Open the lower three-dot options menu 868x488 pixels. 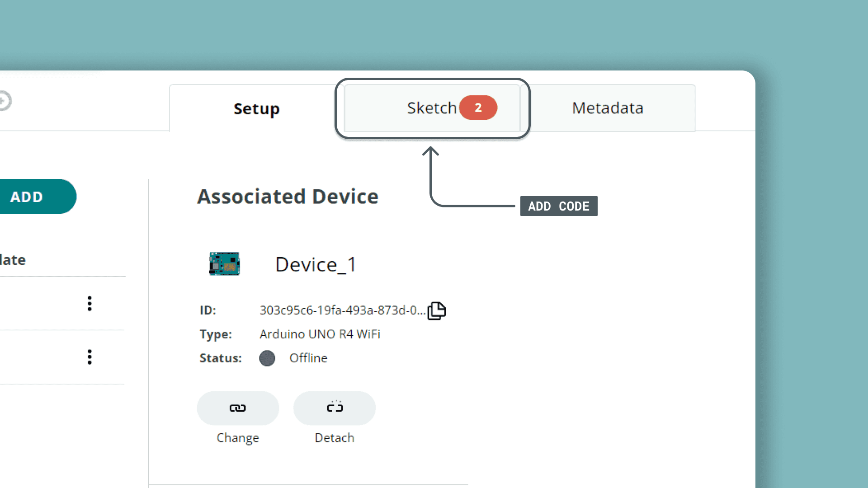(90, 357)
